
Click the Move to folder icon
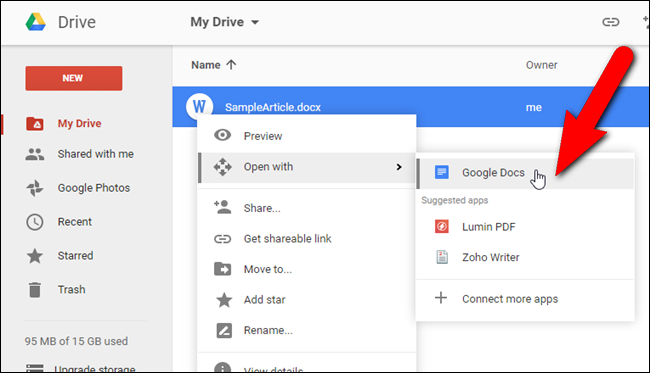[x=223, y=269]
